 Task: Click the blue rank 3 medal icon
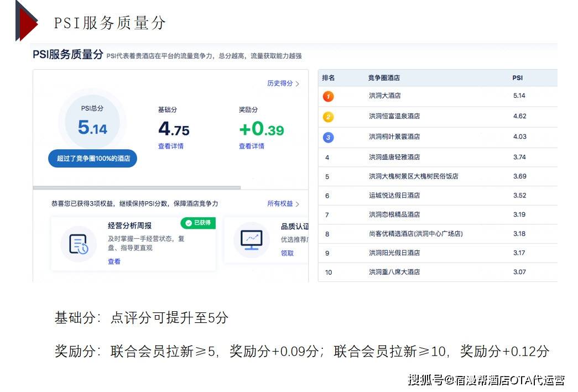coord(328,137)
